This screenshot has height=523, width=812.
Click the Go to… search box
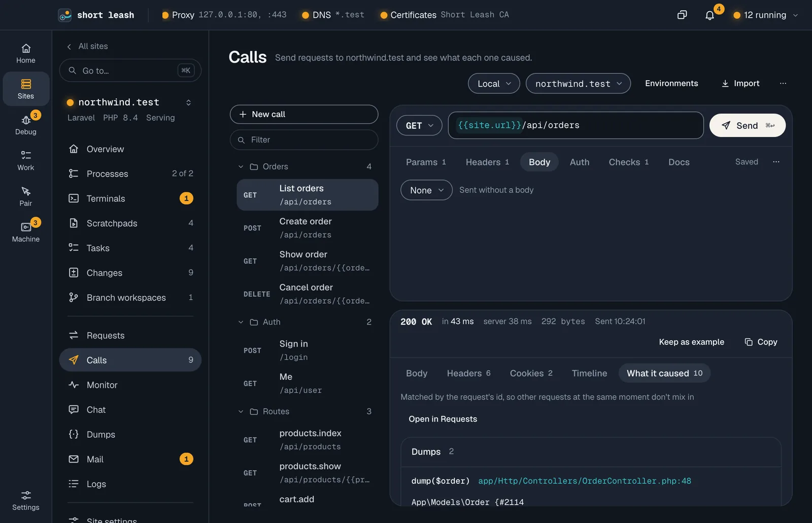coord(130,71)
